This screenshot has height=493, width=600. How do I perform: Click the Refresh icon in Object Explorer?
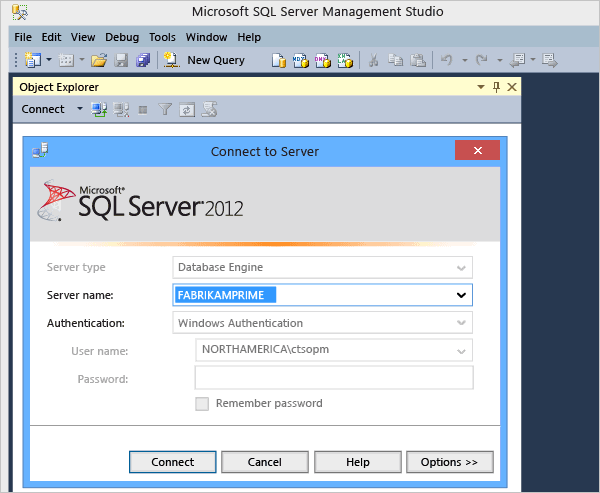(186, 109)
